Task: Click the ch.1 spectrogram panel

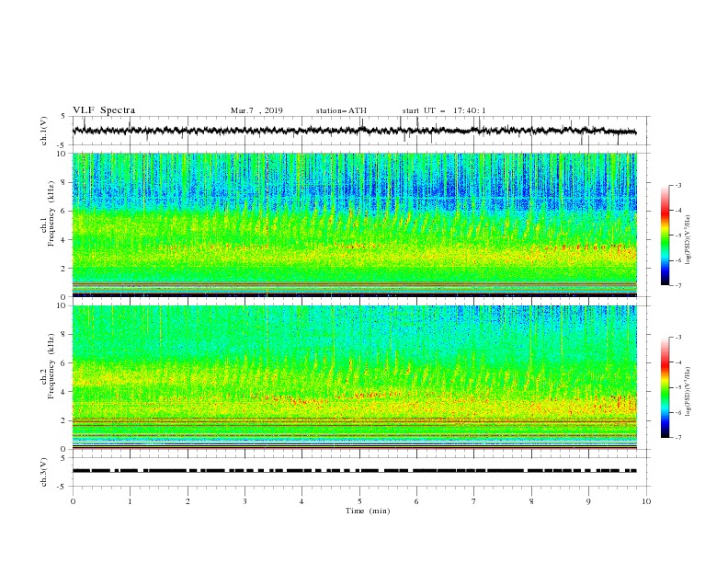Action: coord(354,224)
